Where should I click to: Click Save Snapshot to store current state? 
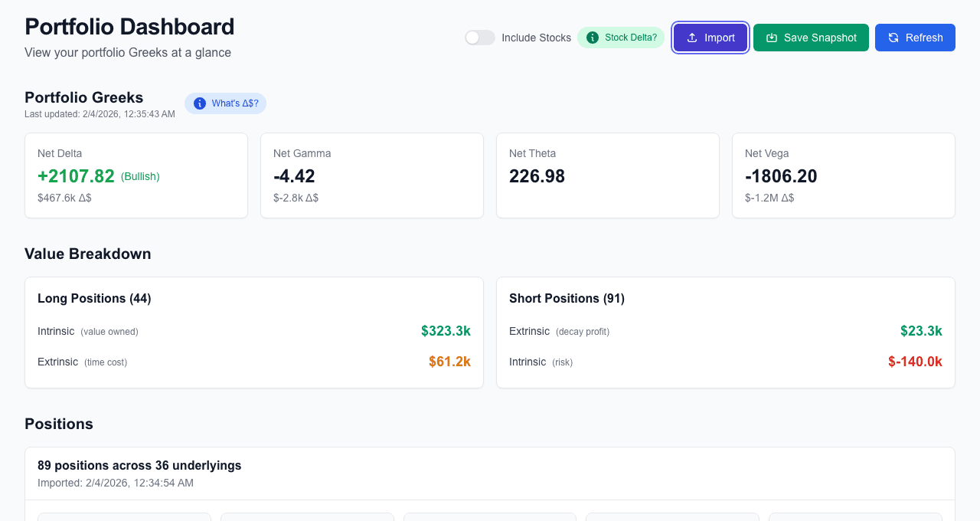click(x=811, y=37)
